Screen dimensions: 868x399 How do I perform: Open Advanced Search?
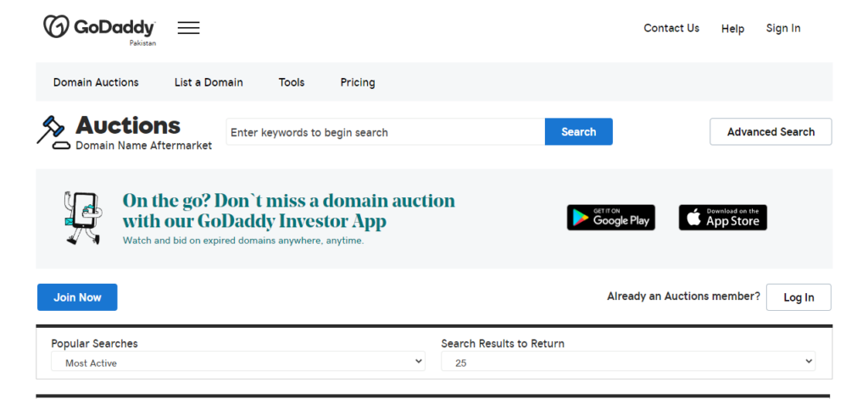771,131
